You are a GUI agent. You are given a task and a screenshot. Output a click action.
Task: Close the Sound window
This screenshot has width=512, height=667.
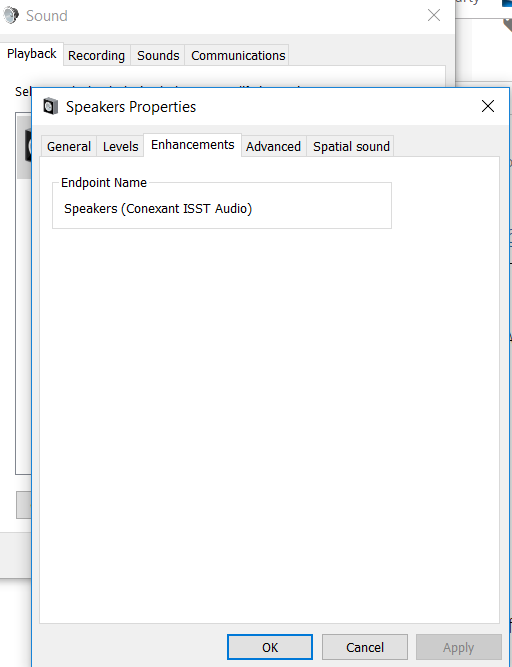point(434,15)
